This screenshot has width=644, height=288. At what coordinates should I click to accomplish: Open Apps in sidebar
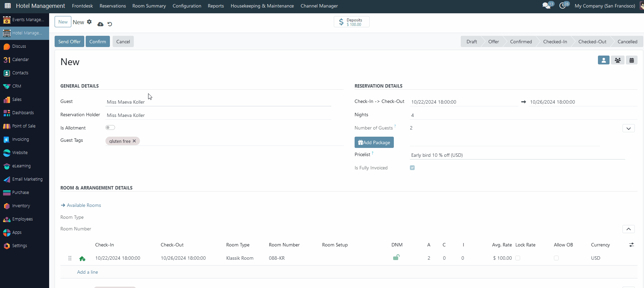pyautogui.click(x=24, y=232)
